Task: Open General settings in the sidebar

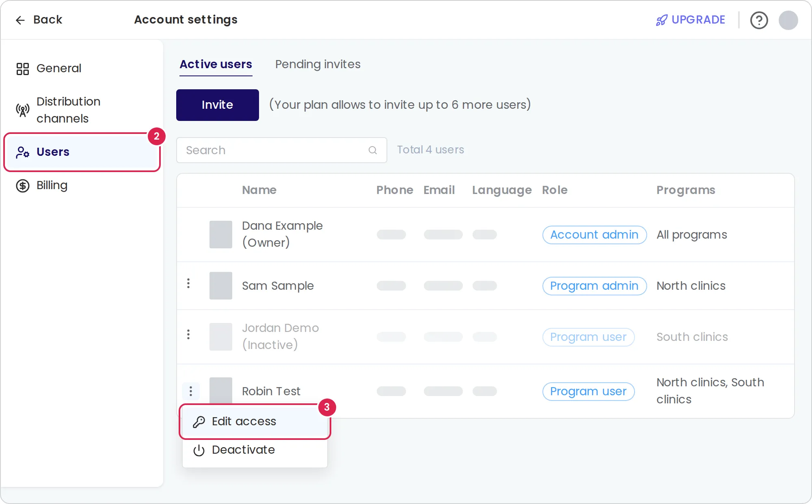Action: point(82,68)
